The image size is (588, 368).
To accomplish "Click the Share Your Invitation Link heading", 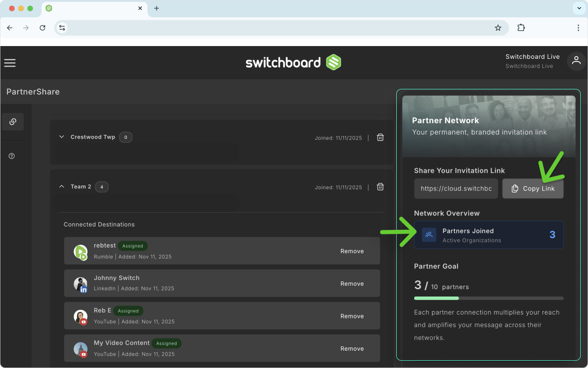I will pos(459,171).
